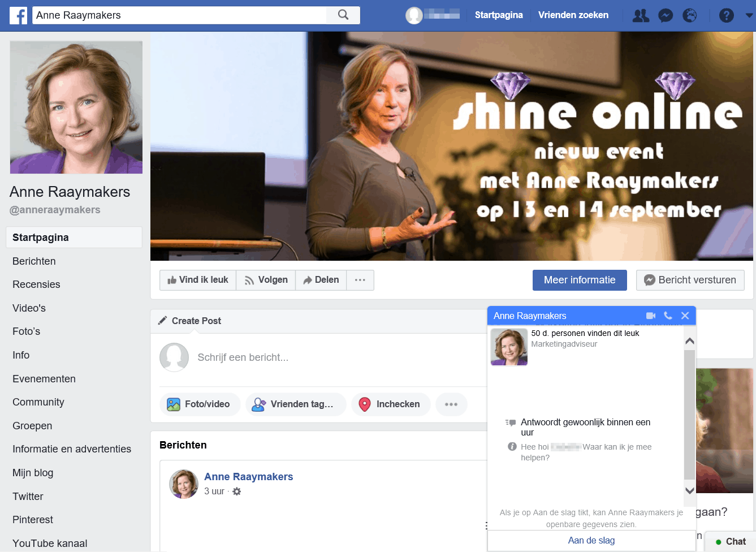
Task: Click the Volgen button
Action: (266, 280)
